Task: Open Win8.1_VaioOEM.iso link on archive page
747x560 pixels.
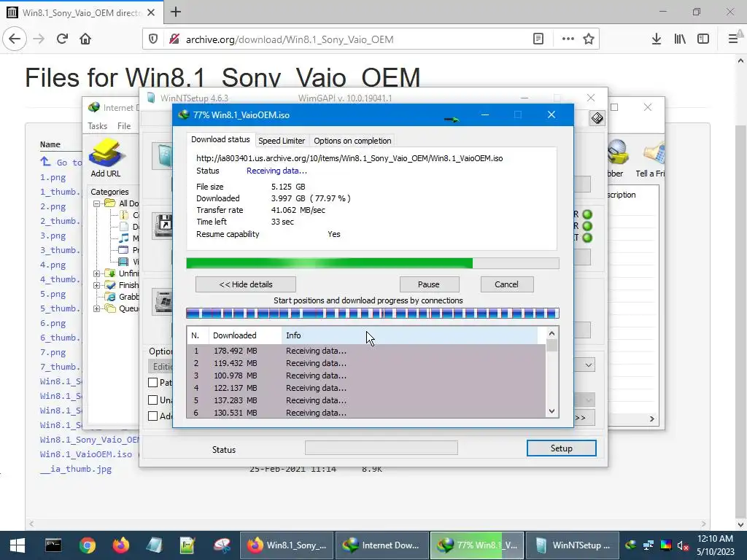Action: click(86, 454)
